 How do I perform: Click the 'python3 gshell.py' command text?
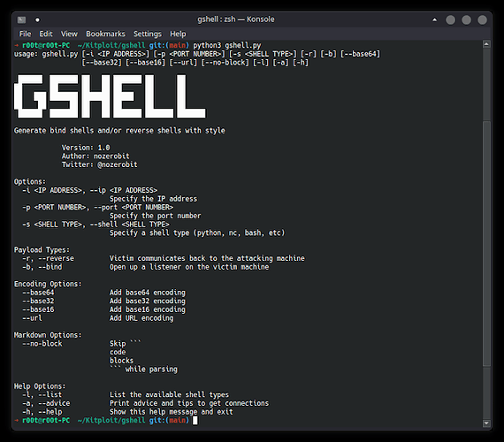(227, 45)
